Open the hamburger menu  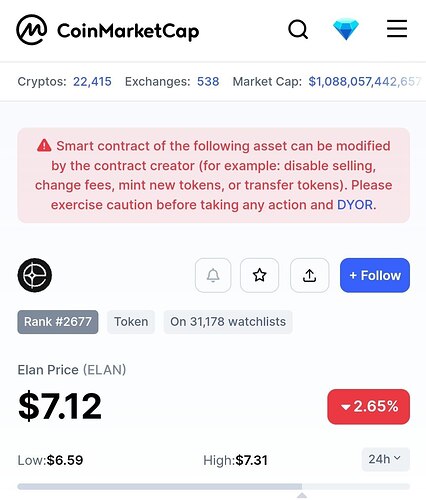[397, 29]
